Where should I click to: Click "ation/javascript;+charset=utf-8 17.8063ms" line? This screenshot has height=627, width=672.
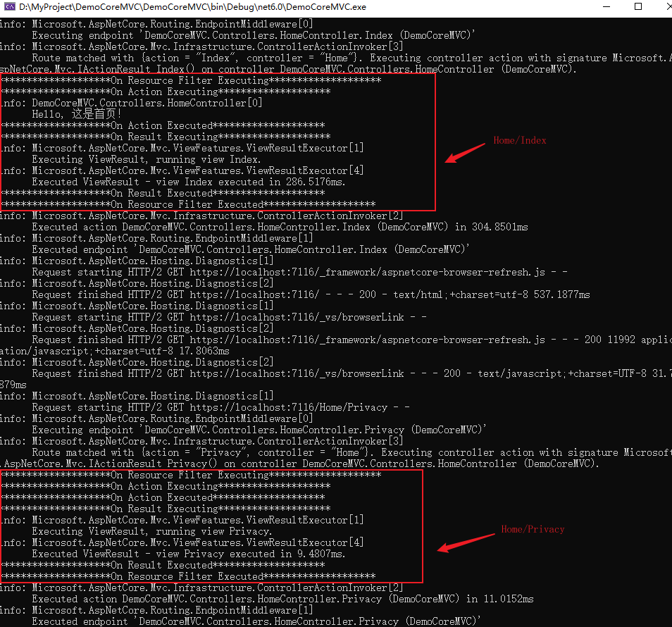[x=115, y=351]
